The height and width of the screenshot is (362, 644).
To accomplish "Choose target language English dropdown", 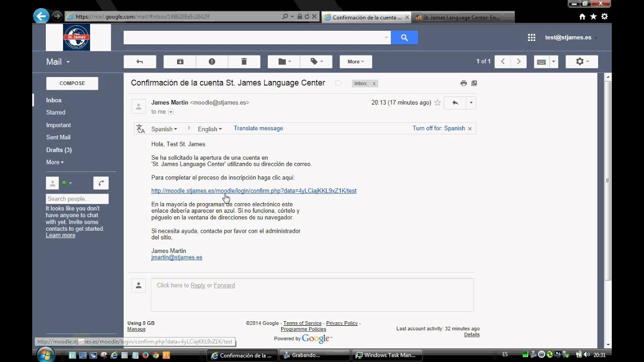I will click(x=210, y=129).
